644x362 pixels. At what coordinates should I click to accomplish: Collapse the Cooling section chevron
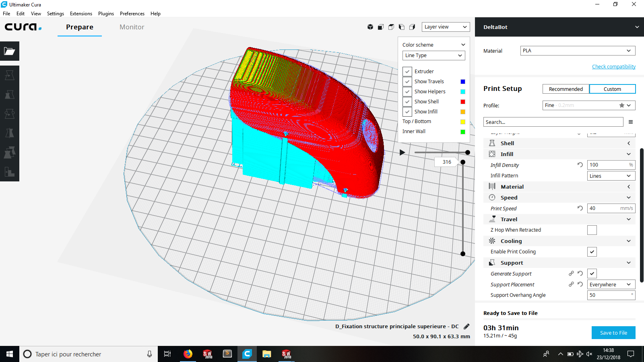pyautogui.click(x=629, y=241)
